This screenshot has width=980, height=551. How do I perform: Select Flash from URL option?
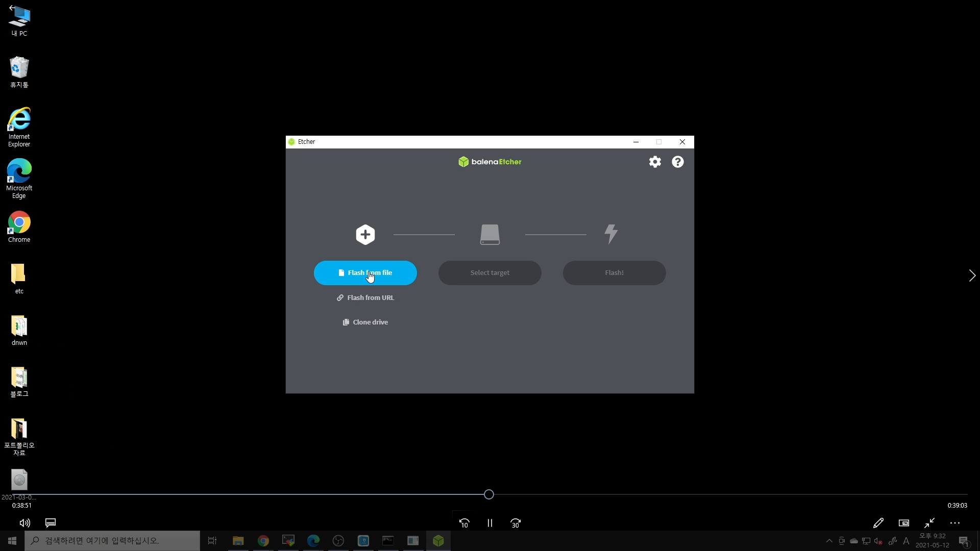point(365,298)
